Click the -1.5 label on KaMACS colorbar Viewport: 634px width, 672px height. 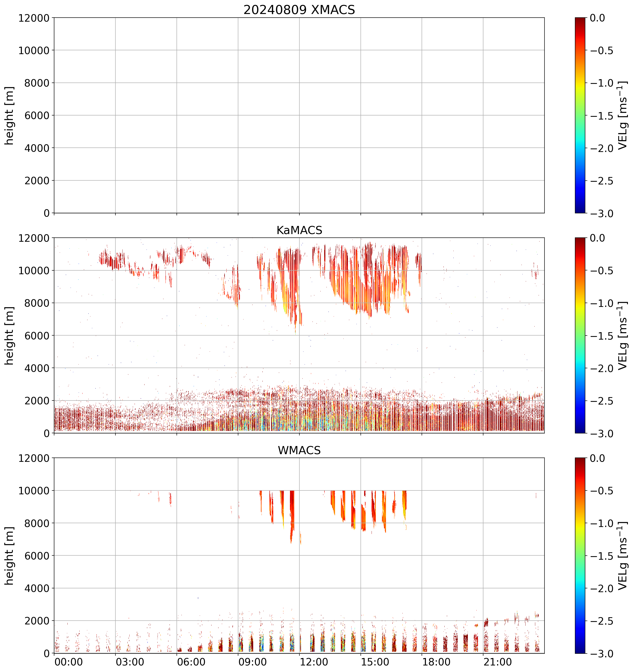pos(602,336)
